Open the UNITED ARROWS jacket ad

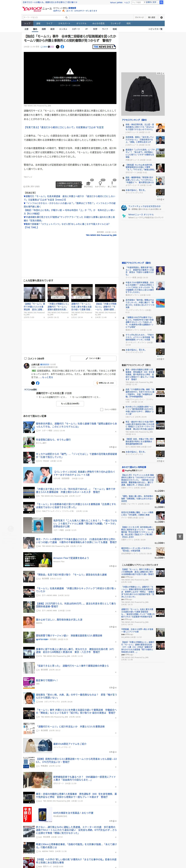pos(143,94)
